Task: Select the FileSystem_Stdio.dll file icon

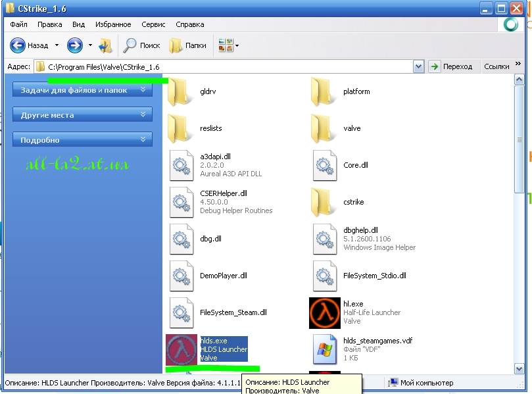Action: coord(325,276)
